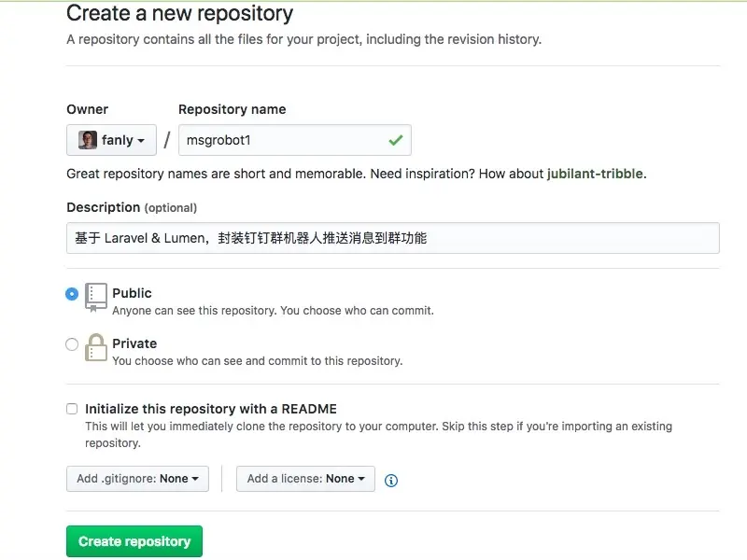Click the Description (optional) label
The image size is (747, 560).
[x=132, y=207]
